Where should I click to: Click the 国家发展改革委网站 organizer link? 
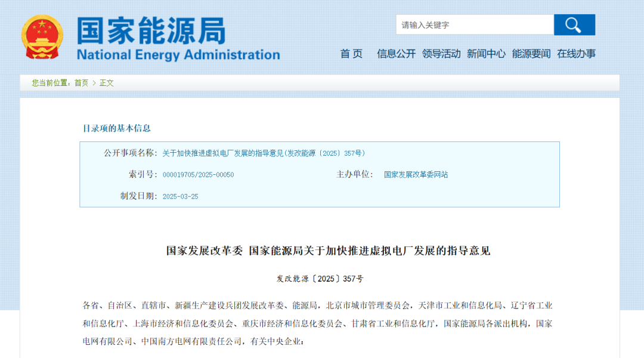tap(416, 175)
